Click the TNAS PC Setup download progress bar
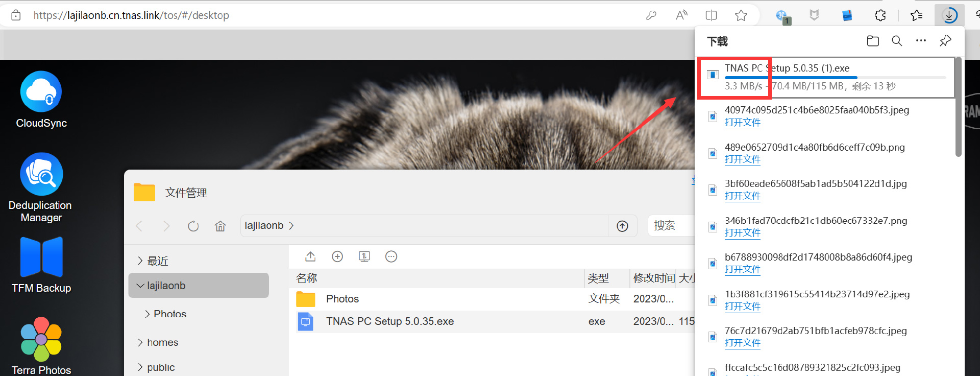 pyautogui.click(x=836, y=78)
